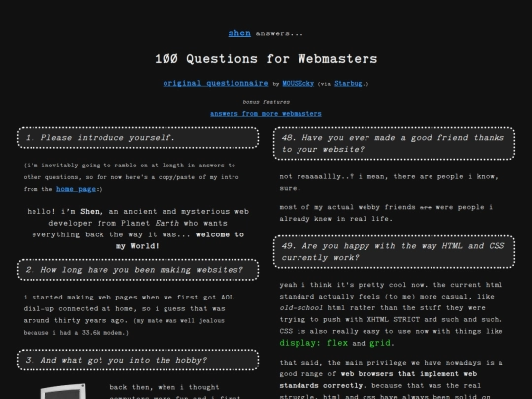Viewport: 532px width, 399px height.
Task: Click the bold 'web browsers that implement web' text
Action: [409, 374]
